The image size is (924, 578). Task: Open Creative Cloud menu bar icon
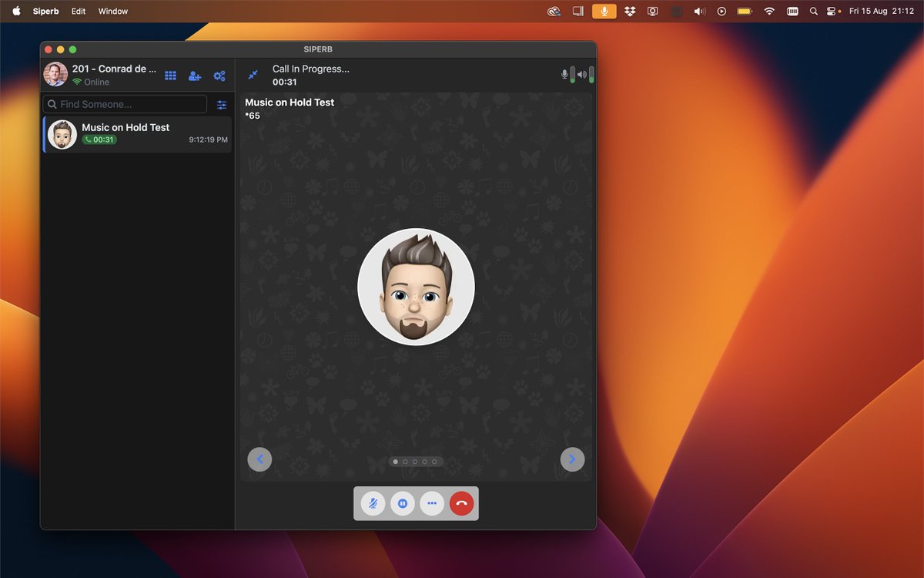tap(554, 11)
